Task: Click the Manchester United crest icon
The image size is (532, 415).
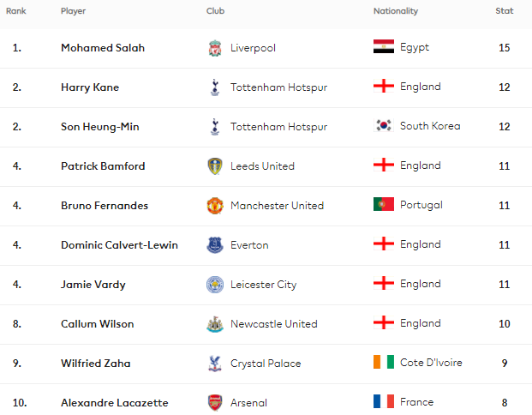Action: pos(214,206)
